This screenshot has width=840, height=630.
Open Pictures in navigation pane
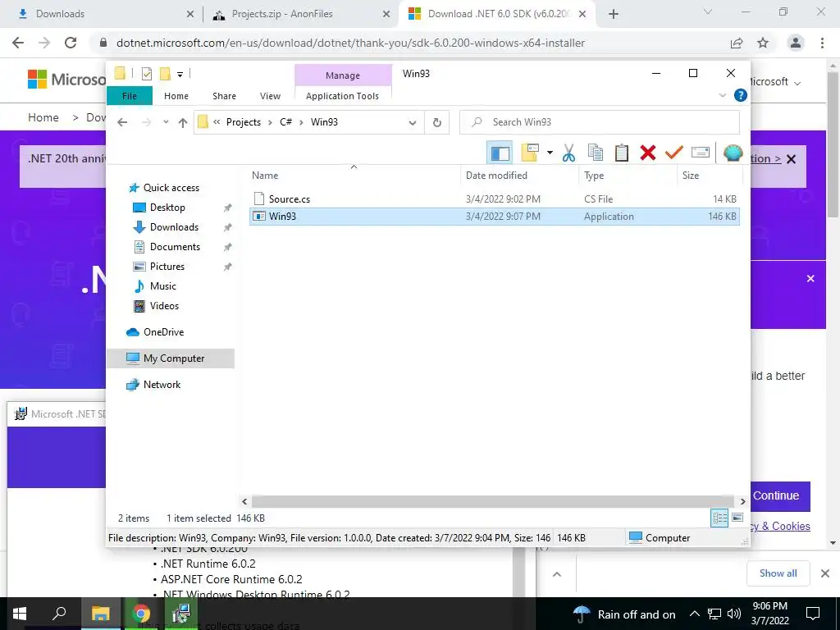(x=167, y=267)
